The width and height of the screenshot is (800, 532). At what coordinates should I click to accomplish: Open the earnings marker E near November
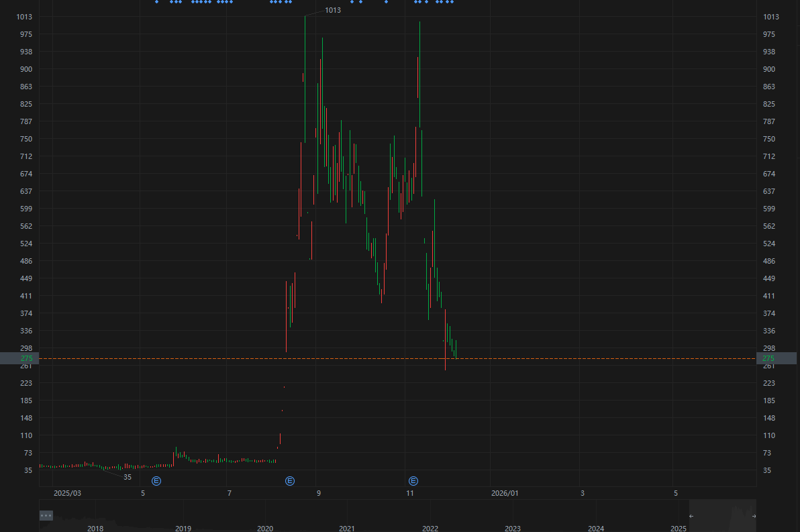click(413, 481)
